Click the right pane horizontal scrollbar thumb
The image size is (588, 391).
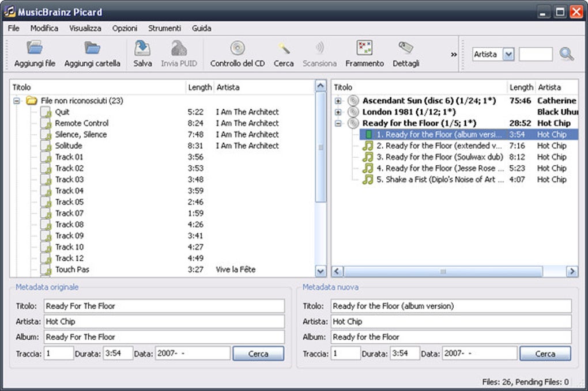(x=443, y=271)
